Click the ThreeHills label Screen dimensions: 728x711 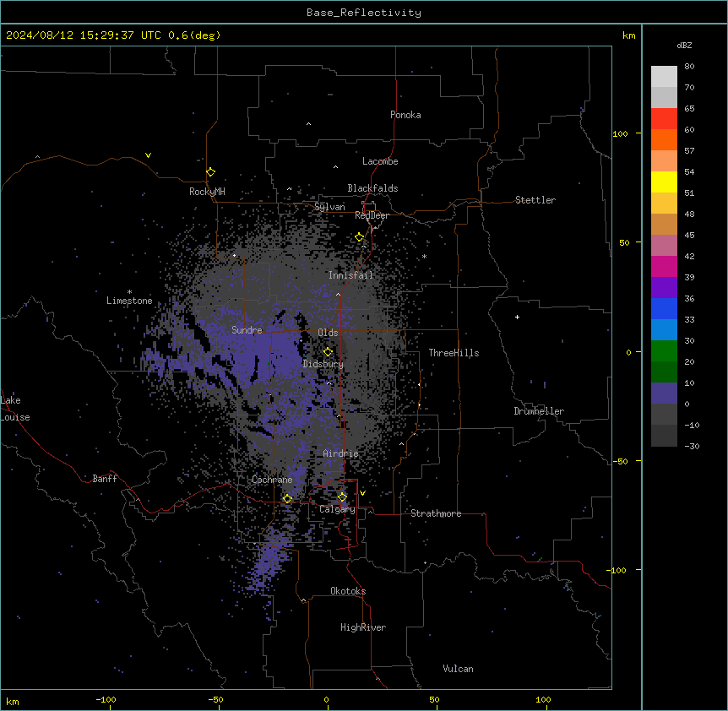454,353
